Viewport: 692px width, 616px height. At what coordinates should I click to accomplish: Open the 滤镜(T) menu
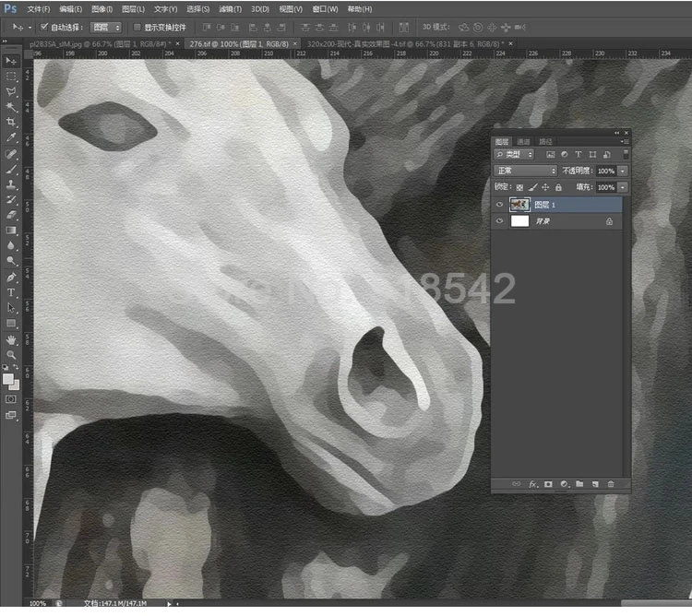coord(231,9)
